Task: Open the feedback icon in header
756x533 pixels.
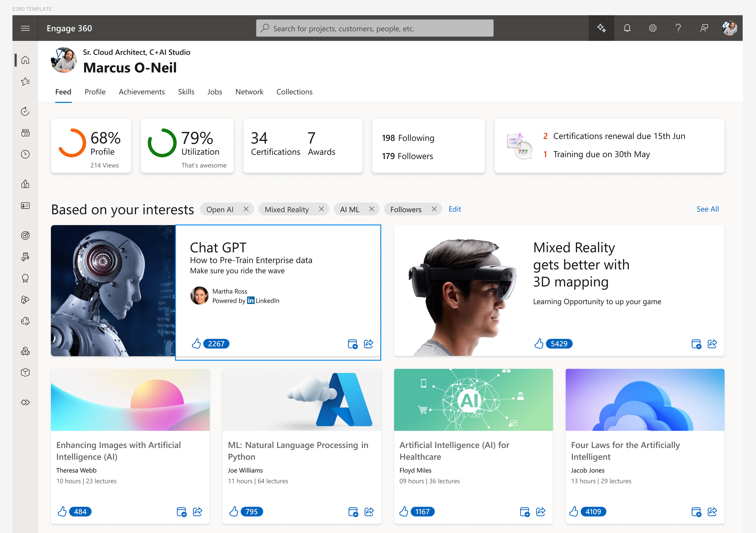Action: click(704, 28)
